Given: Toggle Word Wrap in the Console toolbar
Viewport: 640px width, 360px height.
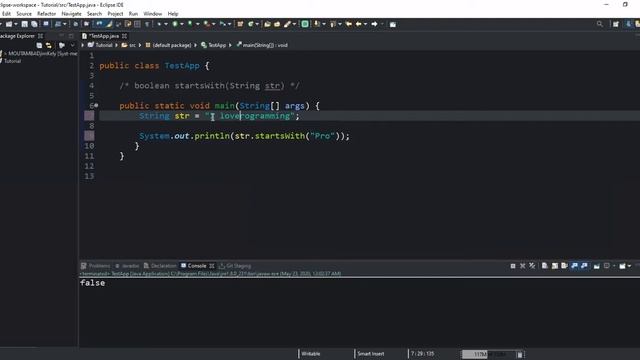Looking at the screenshot, I should click(564, 266).
